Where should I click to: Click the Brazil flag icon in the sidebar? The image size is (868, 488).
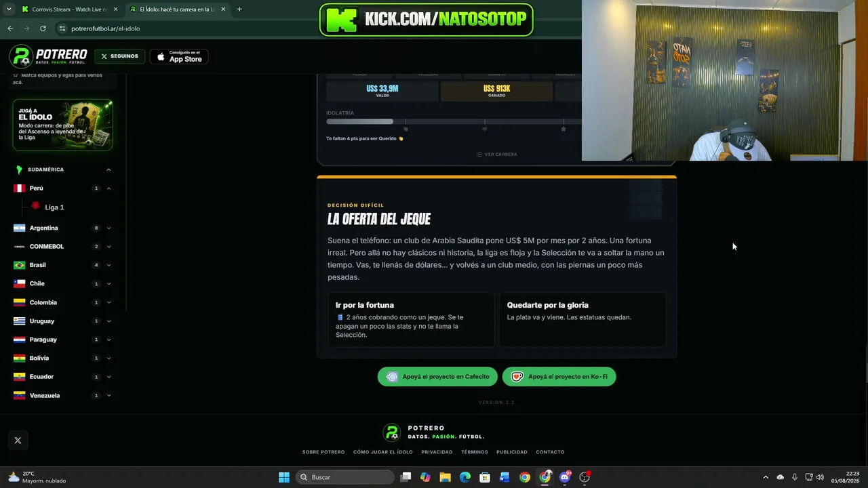[x=19, y=265]
